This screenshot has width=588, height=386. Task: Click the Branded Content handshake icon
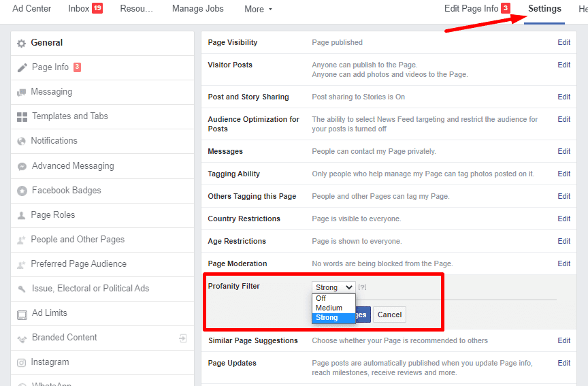click(x=22, y=339)
